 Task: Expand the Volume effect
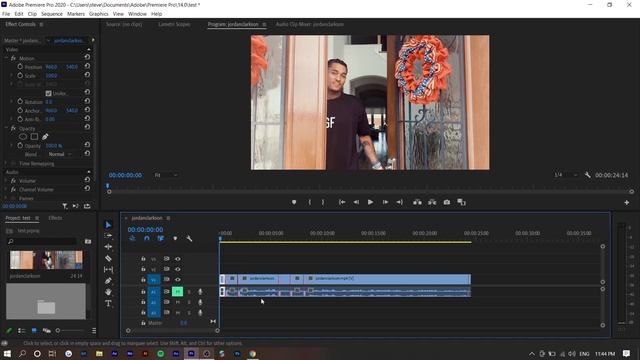[7, 180]
